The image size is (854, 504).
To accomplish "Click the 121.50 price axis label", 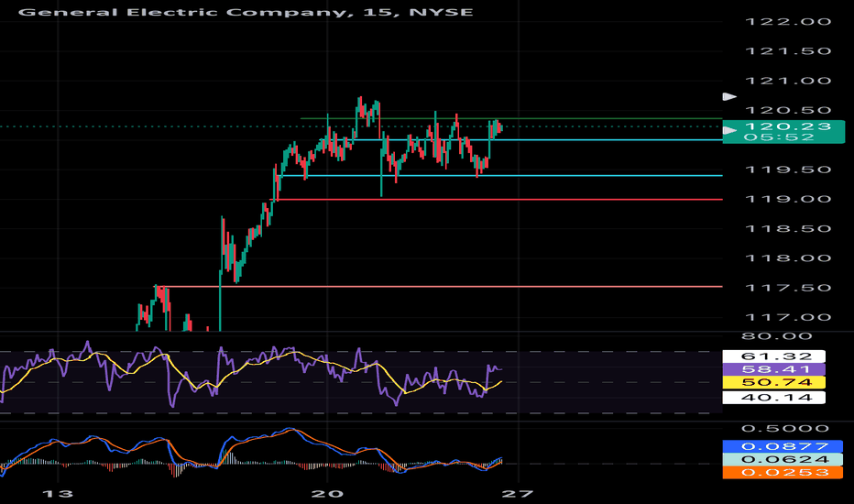I will click(x=787, y=51).
